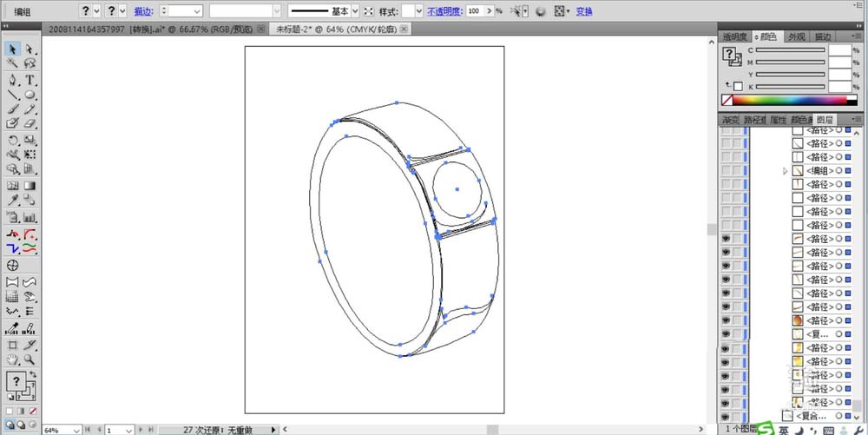
Task: Select the Zoom magnifier tool
Action: pyautogui.click(x=30, y=360)
